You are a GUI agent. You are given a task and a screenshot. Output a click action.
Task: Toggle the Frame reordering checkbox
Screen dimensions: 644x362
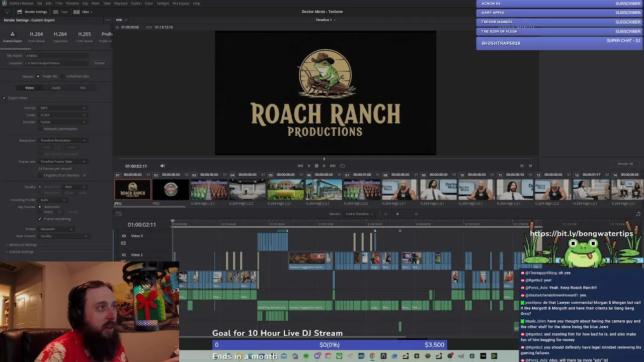(40, 219)
